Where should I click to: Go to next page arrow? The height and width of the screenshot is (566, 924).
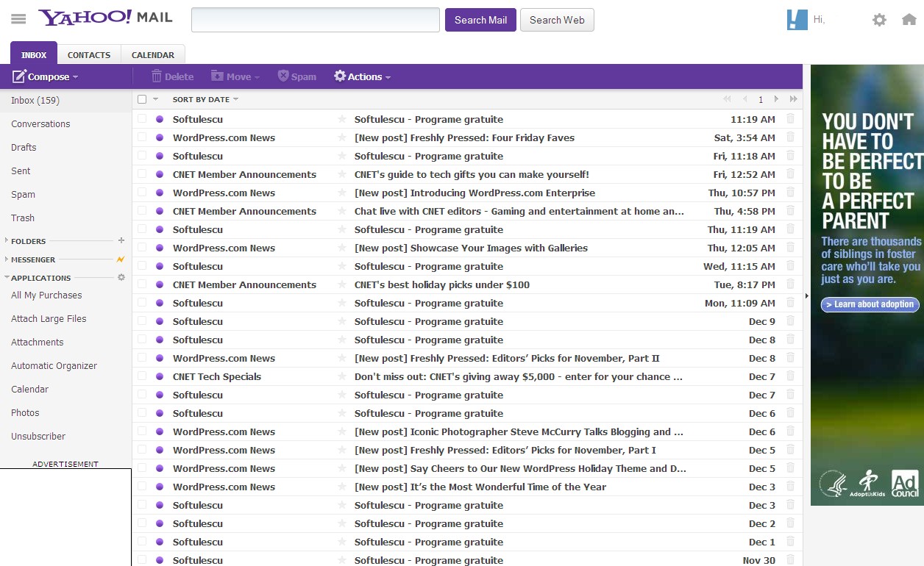tap(776, 99)
